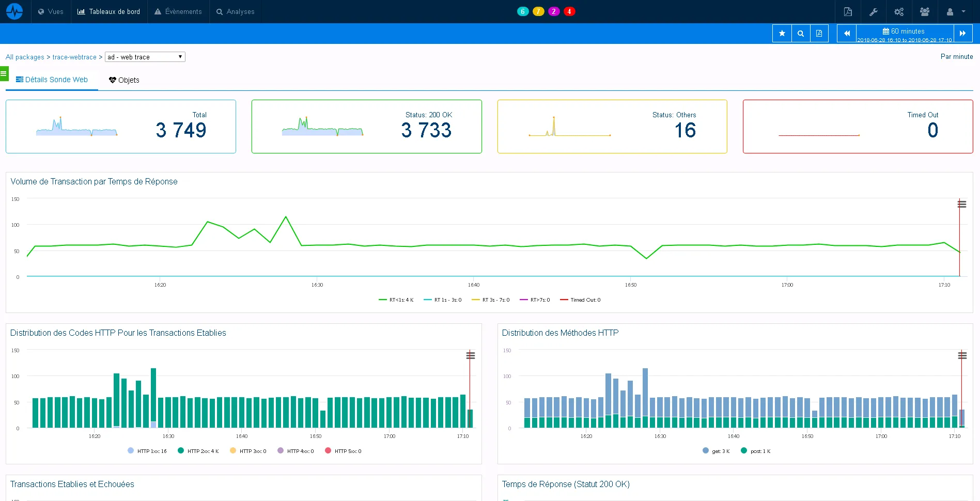Toggle the get legend entry
The height and width of the screenshot is (501, 980).
pos(717,450)
